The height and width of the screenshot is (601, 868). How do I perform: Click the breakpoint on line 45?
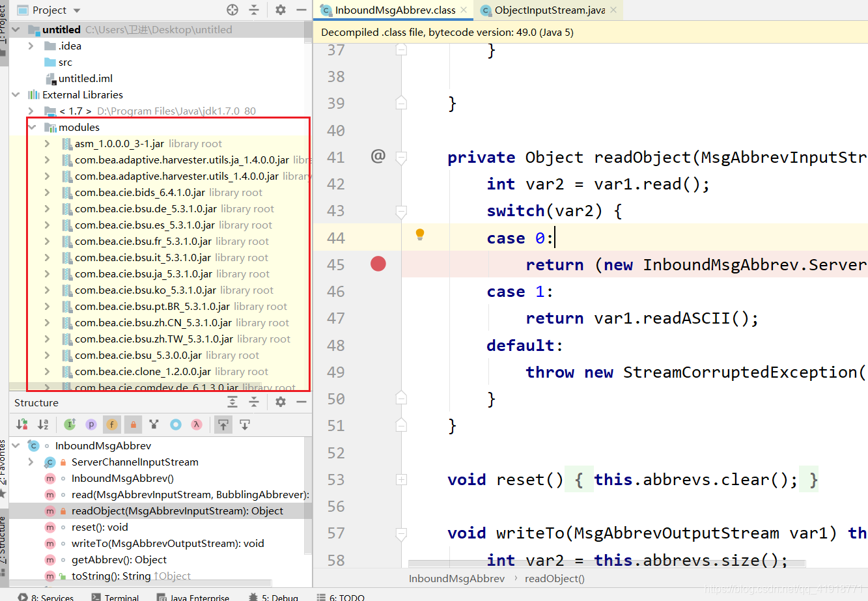pos(378,264)
